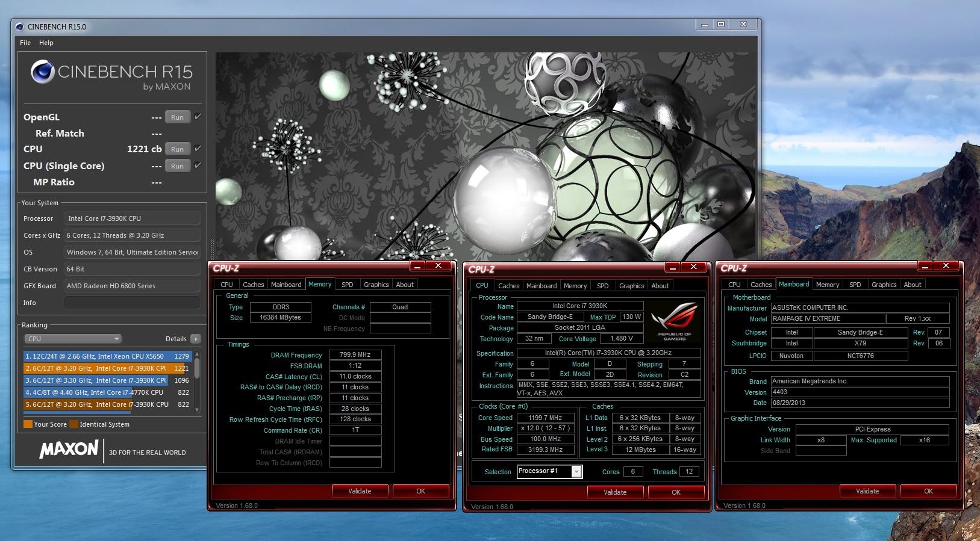Select the orange i7-3930K 1221 ranking row
The width and height of the screenshot is (980, 541).
107,368
